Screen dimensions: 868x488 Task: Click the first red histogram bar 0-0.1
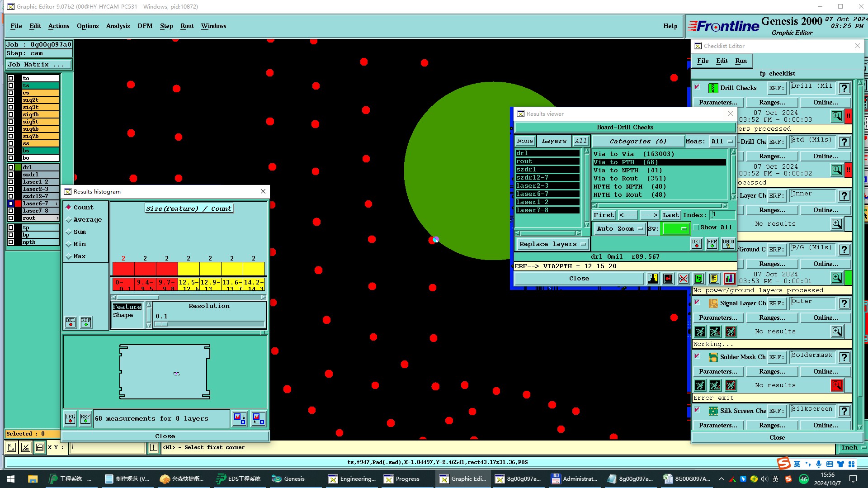tap(123, 269)
